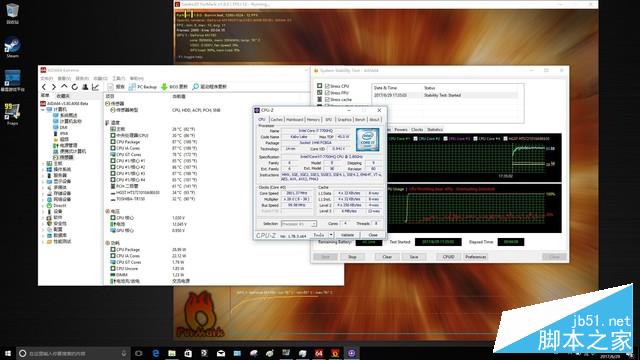Click the AIDA64 user icon in toolbar
The image size is (640, 360).
pyautogui.click(x=85, y=87)
